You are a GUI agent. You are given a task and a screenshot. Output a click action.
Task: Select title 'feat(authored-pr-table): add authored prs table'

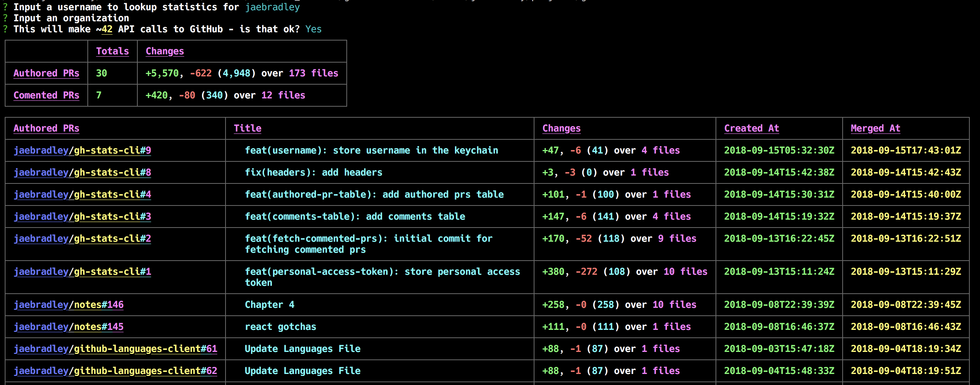[x=374, y=194]
